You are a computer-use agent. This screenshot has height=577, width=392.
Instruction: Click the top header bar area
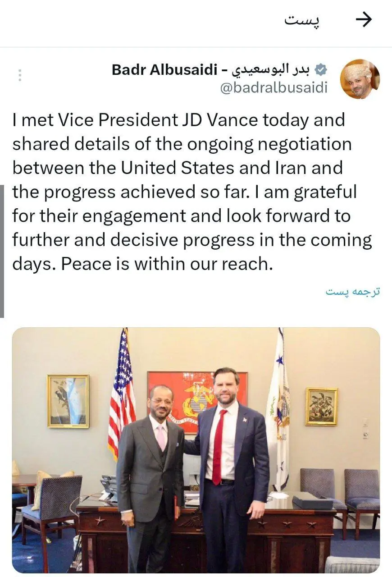coord(196,20)
